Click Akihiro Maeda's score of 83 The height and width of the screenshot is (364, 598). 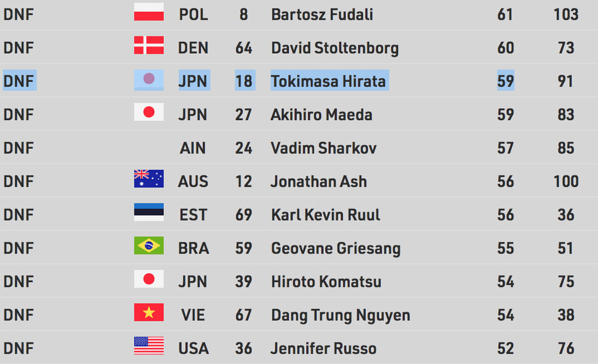tap(566, 115)
